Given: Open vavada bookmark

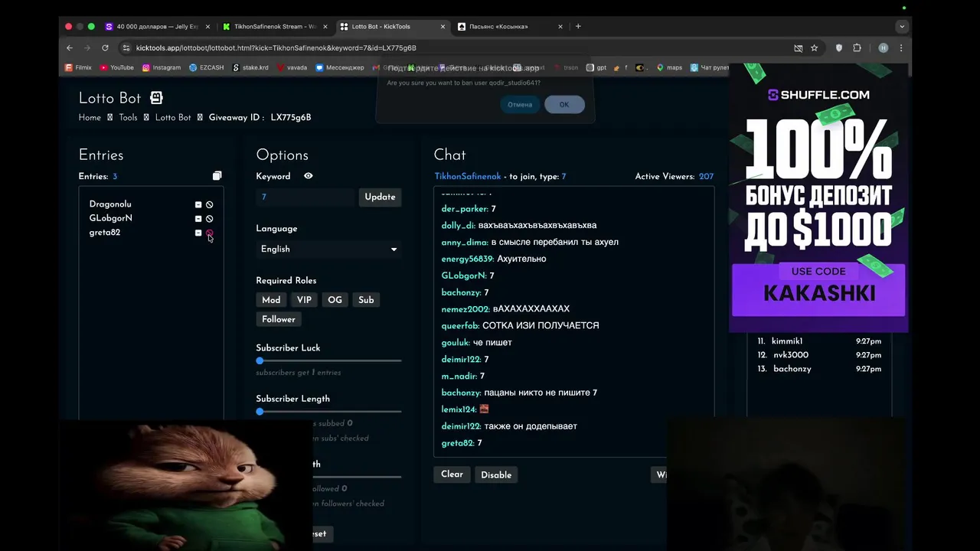Looking at the screenshot, I should [292, 67].
